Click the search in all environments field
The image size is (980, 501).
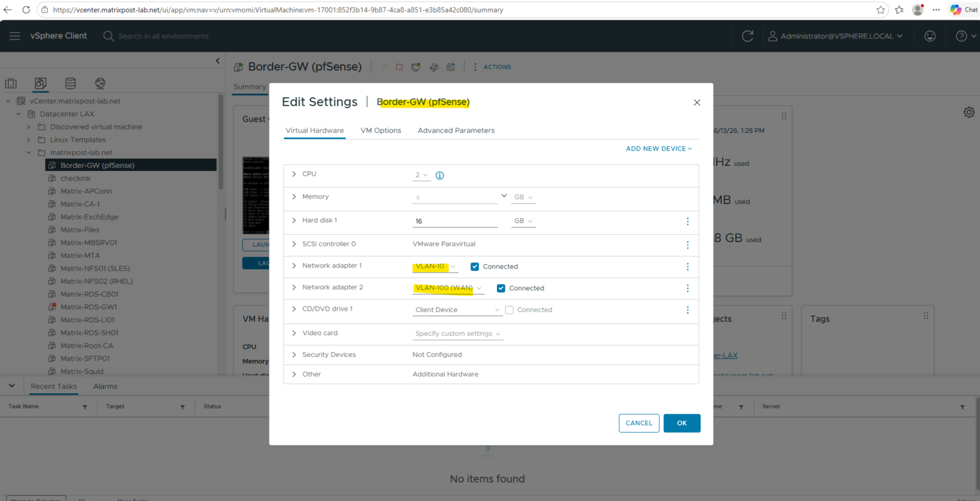coord(163,36)
